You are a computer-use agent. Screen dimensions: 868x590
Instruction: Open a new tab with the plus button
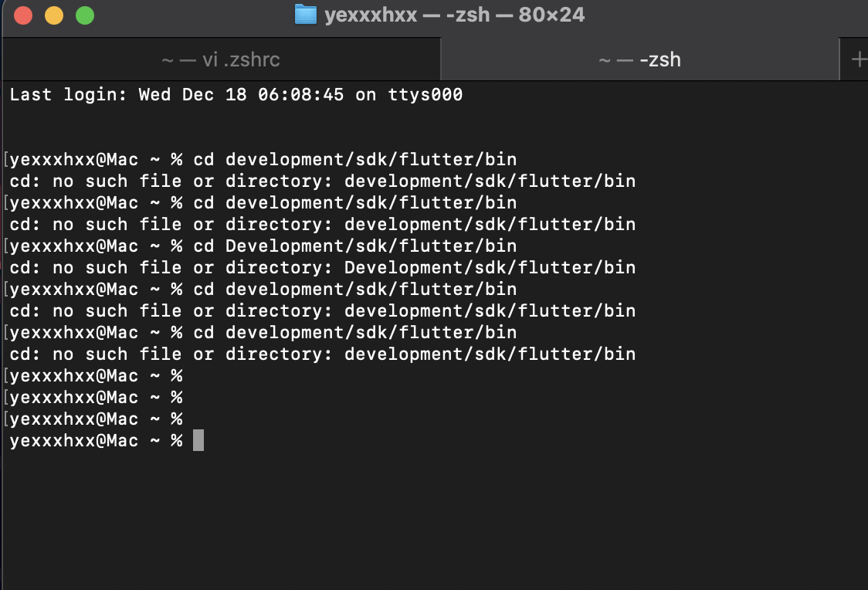(x=859, y=59)
